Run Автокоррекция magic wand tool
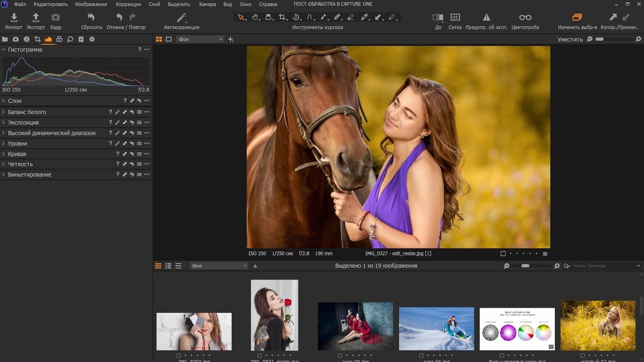644x362 pixels. click(181, 18)
